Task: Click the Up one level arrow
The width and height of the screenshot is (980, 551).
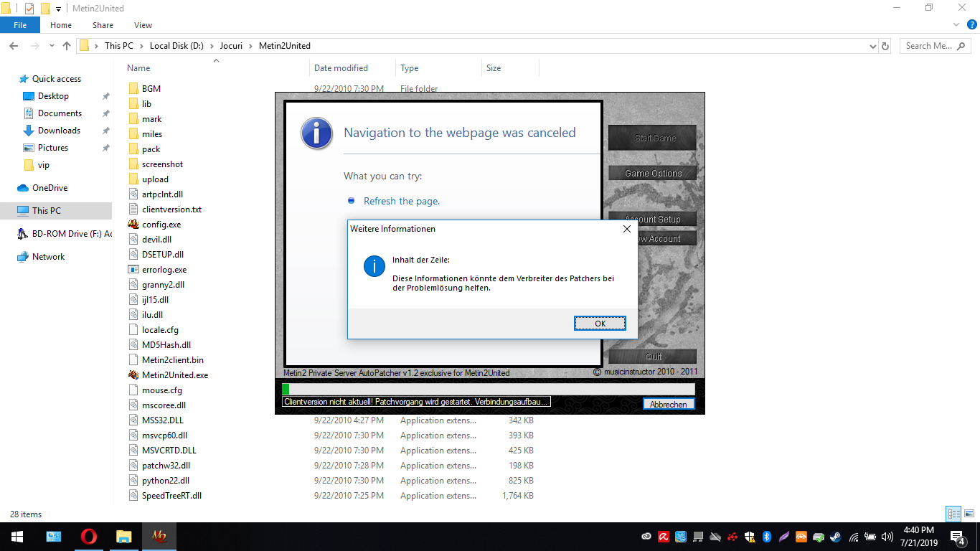Action: point(67,46)
